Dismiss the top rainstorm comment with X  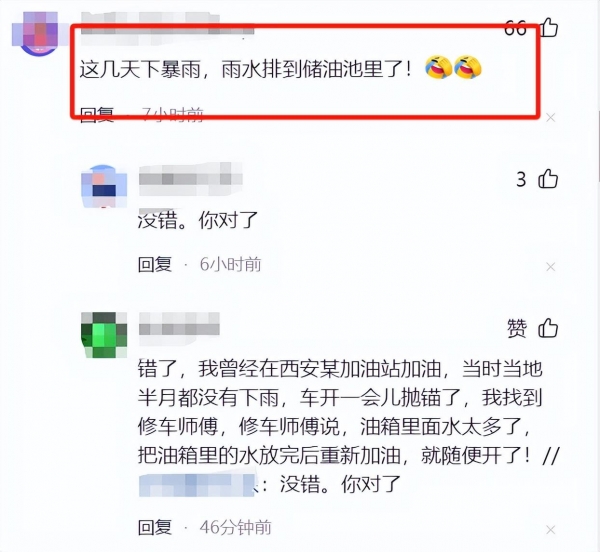[x=551, y=117]
